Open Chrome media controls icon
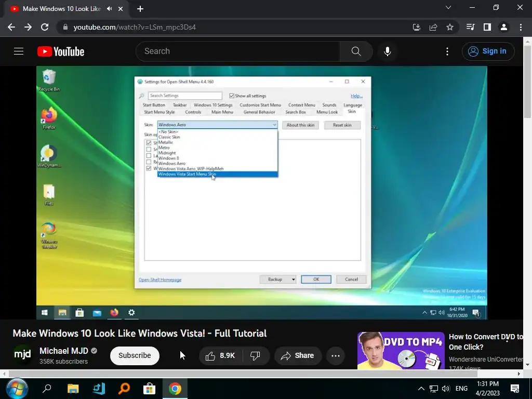 click(470, 27)
